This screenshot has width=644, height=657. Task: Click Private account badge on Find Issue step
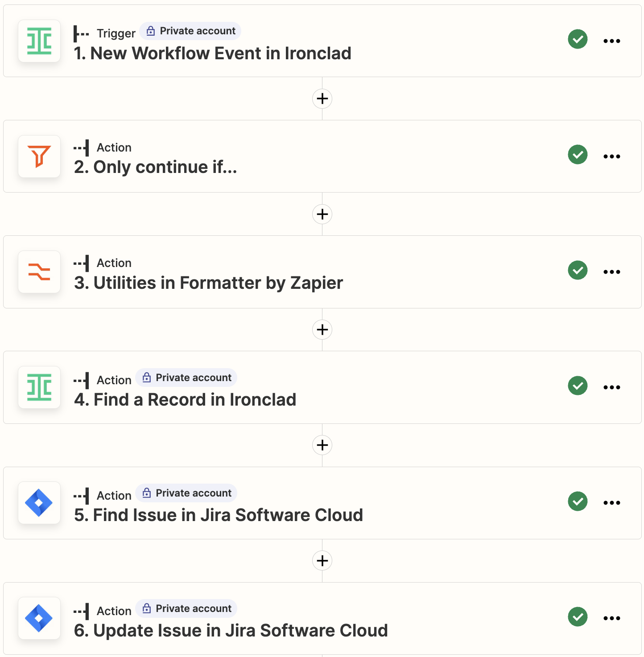click(186, 493)
